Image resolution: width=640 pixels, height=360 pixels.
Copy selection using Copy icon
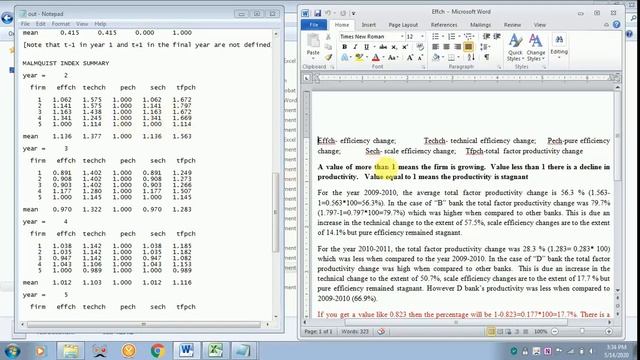click(x=328, y=47)
